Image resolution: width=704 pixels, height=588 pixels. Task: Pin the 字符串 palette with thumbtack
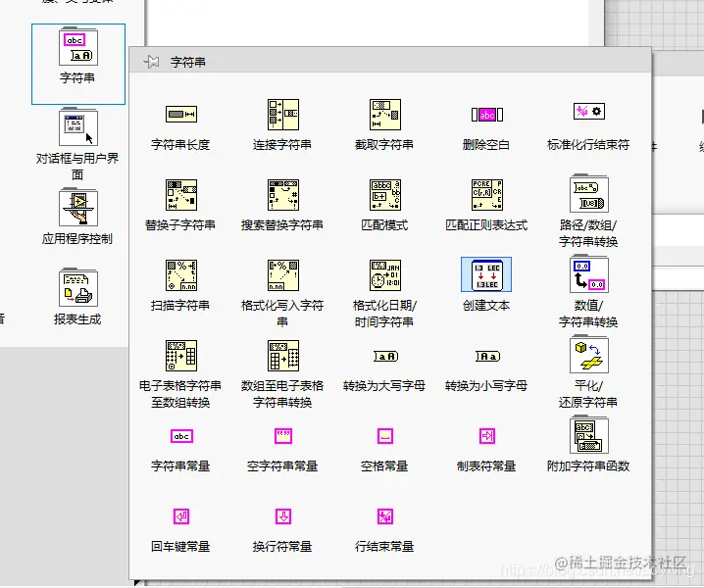click(x=151, y=62)
